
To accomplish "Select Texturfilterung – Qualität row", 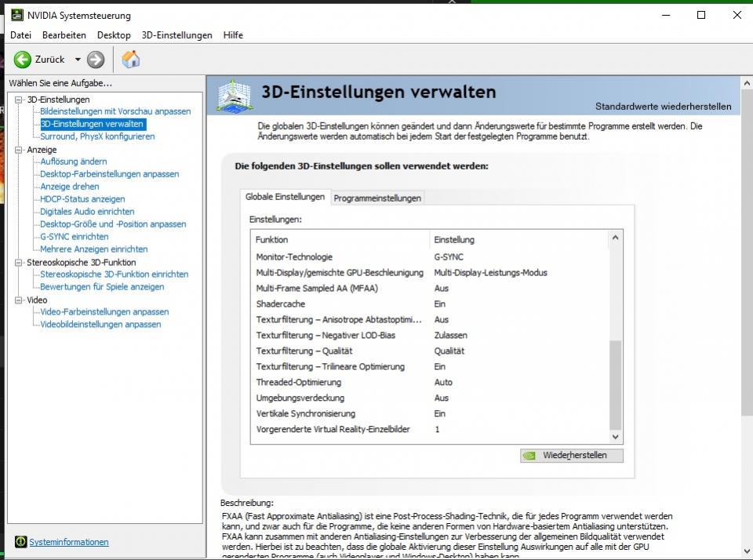I will pyautogui.click(x=431, y=351).
